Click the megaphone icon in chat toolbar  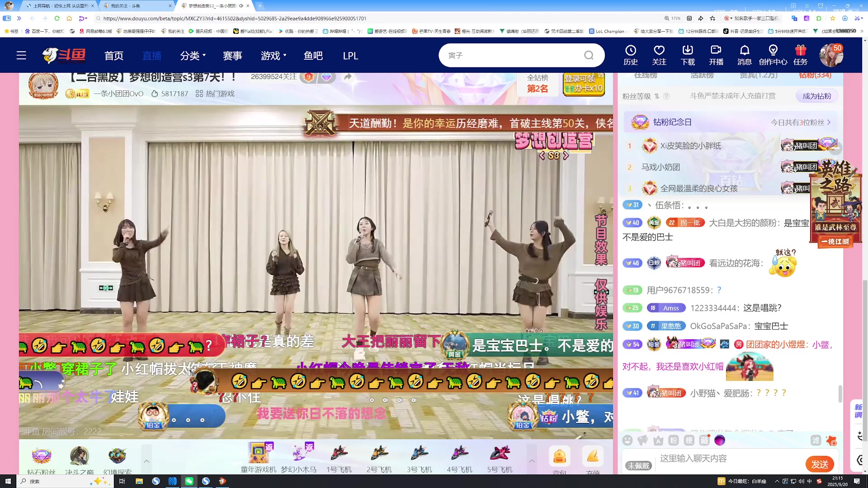[642, 440]
